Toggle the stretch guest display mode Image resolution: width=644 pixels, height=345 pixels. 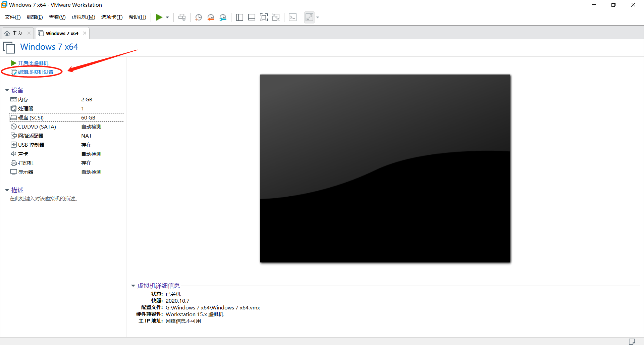click(x=309, y=17)
